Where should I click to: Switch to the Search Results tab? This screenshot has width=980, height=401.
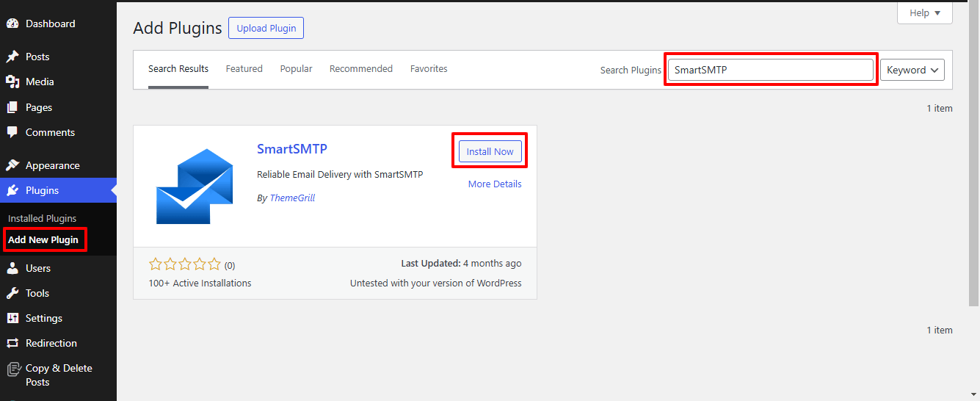178,69
